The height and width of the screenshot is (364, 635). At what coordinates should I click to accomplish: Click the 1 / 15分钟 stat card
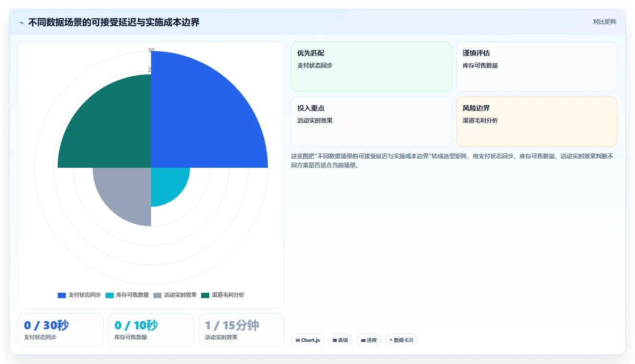241,330
